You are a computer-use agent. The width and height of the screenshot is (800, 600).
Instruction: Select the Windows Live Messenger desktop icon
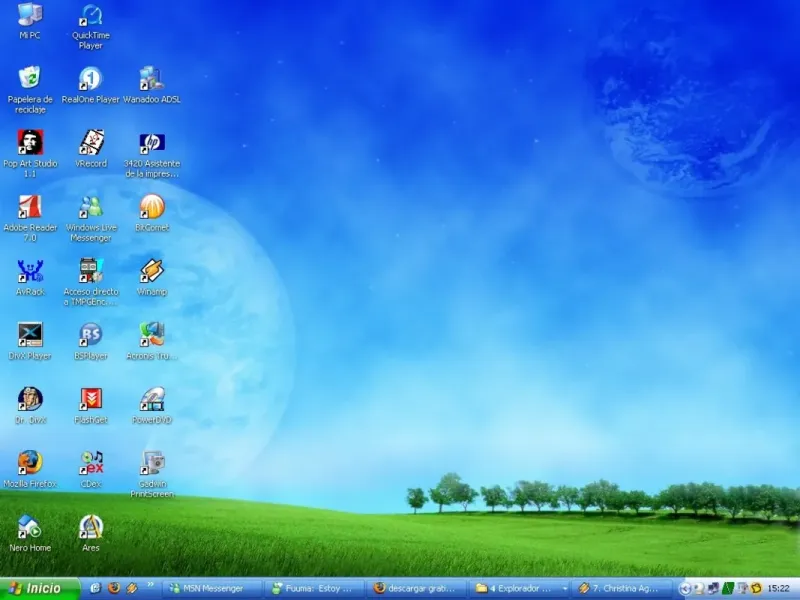[x=91, y=218]
